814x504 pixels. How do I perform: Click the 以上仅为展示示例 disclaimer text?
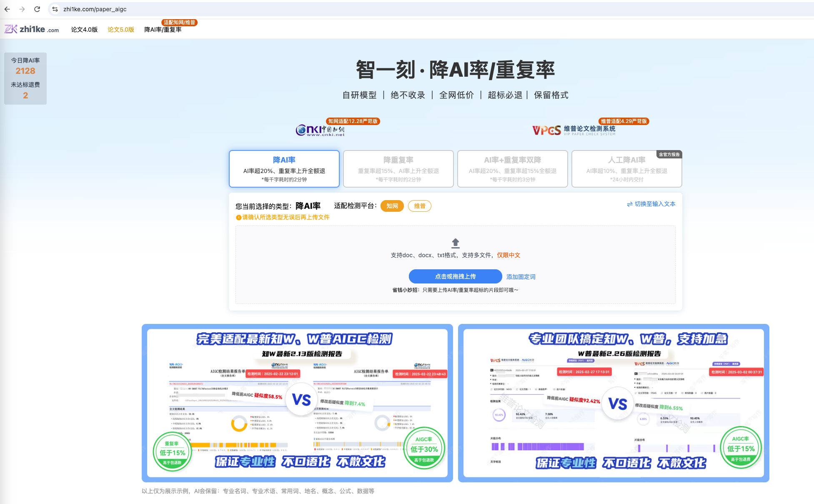tap(258, 491)
